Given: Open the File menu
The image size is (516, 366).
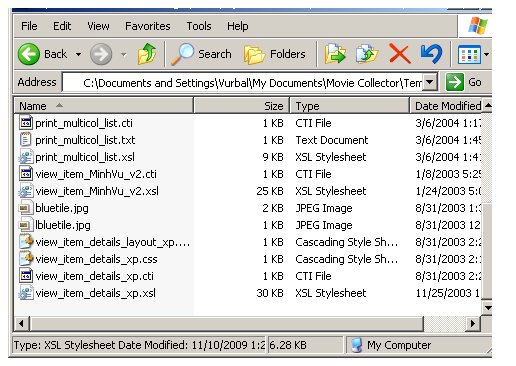Looking at the screenshot, I should pos(29,26).
